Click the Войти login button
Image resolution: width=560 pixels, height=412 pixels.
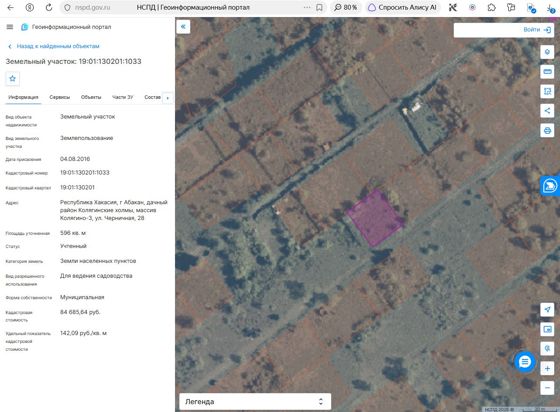pyautogui.click(x=537, y=30)
